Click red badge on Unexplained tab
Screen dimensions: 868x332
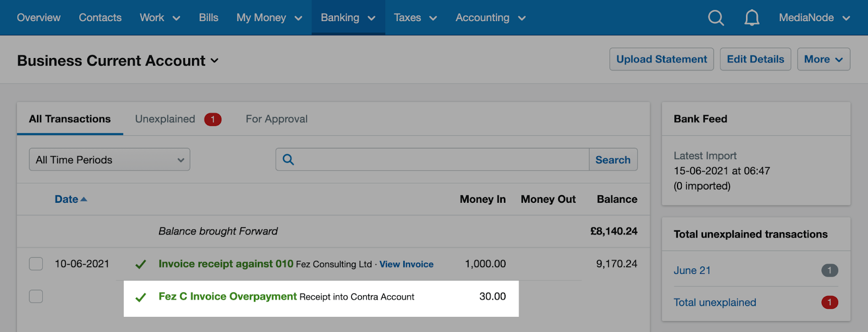[x=213, y=119]
